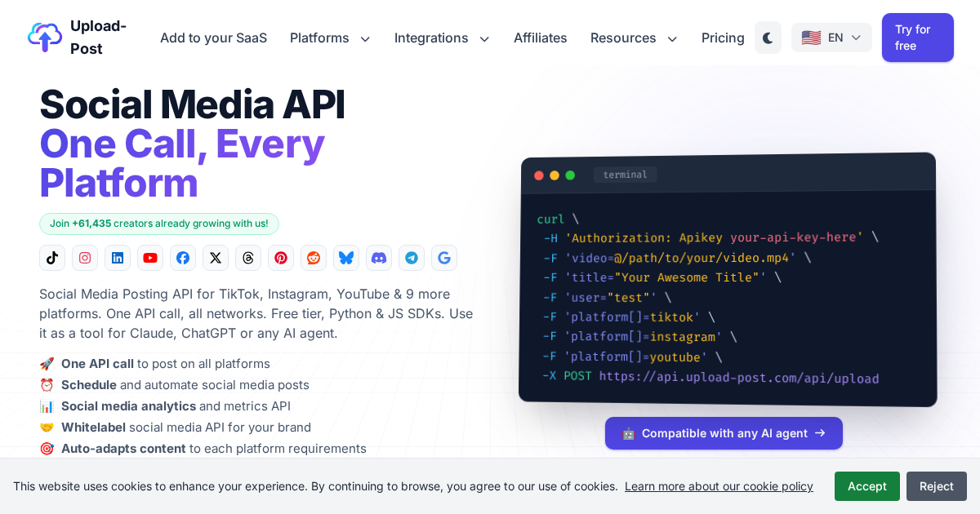Click the green dot in the terminal window

570,175
